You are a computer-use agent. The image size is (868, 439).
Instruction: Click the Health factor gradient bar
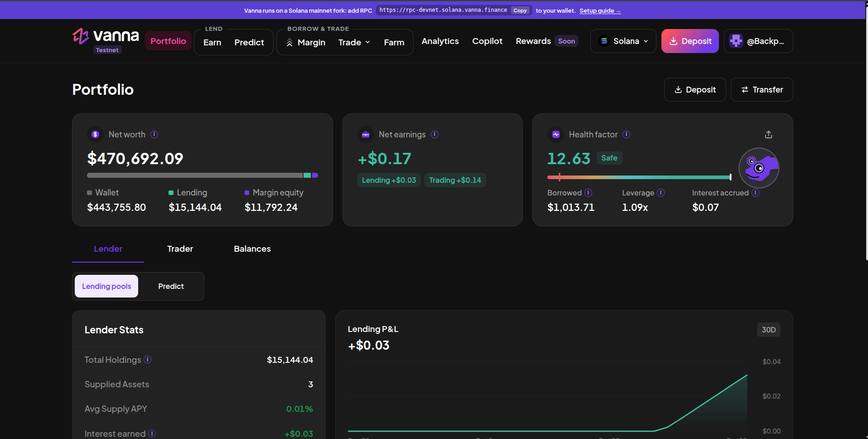639,177
